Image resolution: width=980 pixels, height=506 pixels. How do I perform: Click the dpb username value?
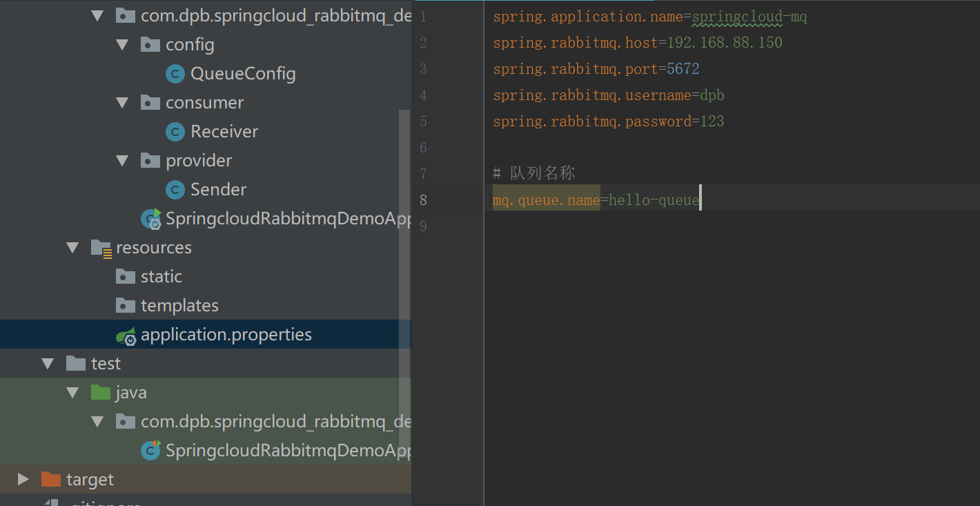[712, 95]
